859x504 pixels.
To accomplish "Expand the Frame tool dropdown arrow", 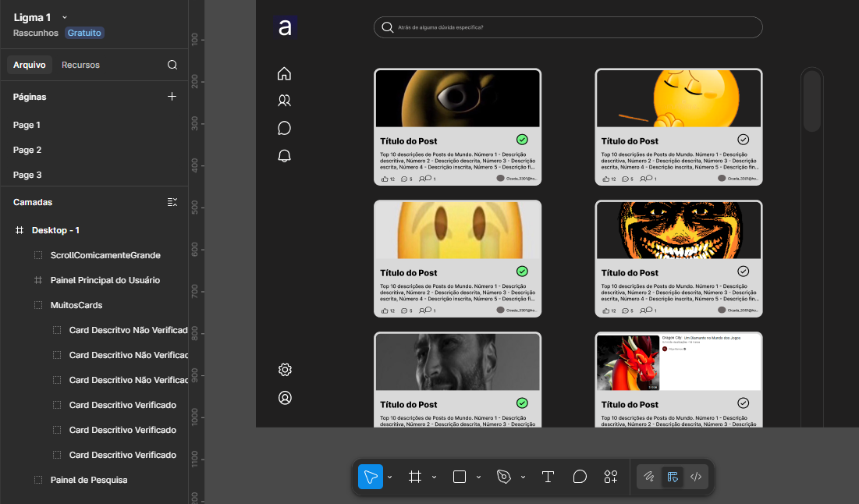I will point(434,477).
